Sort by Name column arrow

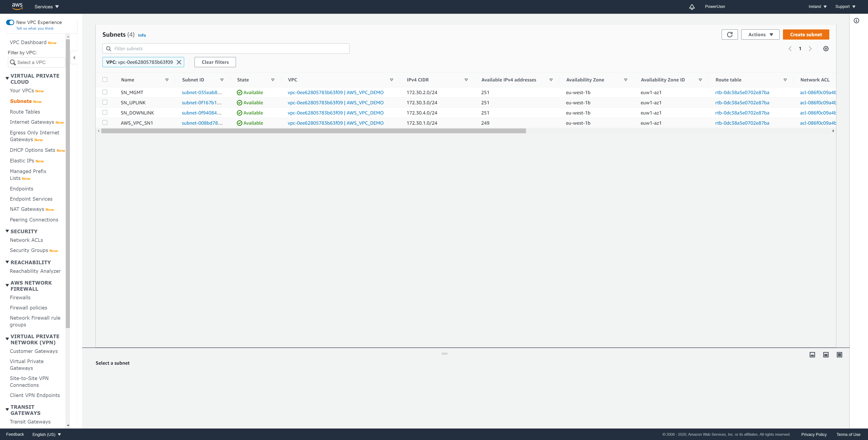tap(167, 80)
